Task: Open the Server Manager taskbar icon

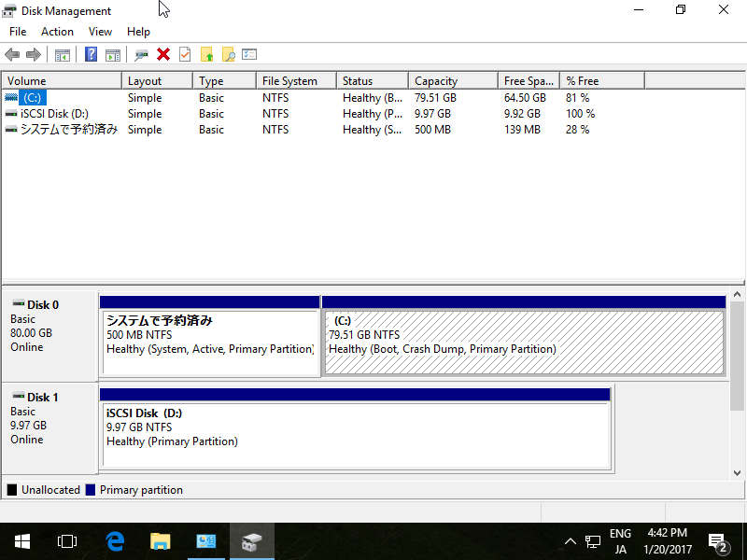Action: 206,541
